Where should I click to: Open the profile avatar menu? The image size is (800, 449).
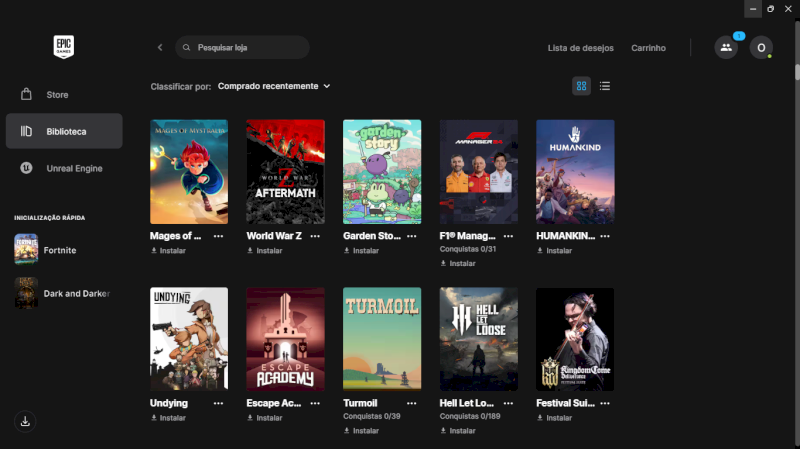pos(761,47)
